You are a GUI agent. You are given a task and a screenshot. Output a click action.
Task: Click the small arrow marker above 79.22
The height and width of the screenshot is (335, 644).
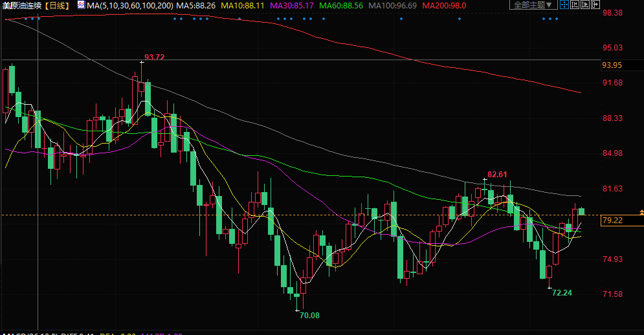pos(641,212)
